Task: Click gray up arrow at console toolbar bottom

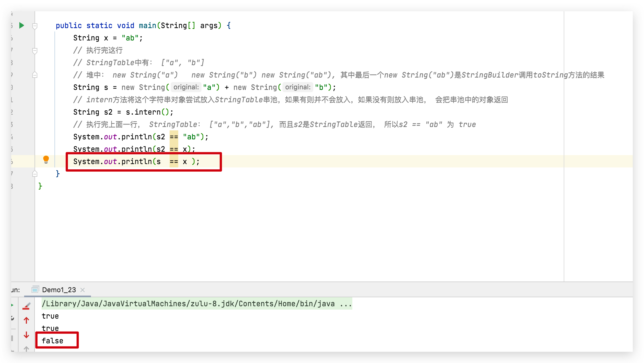Action: tap(26, 349)
